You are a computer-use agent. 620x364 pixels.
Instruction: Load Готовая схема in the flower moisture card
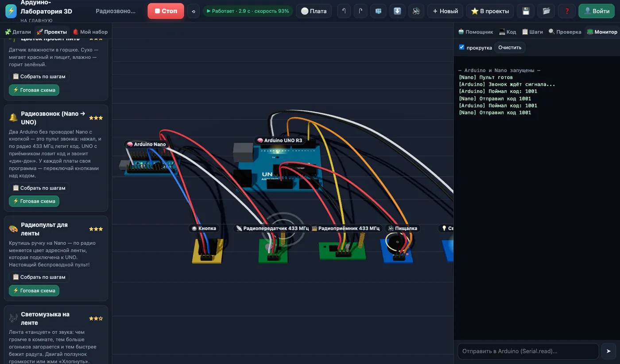(34, 90)
